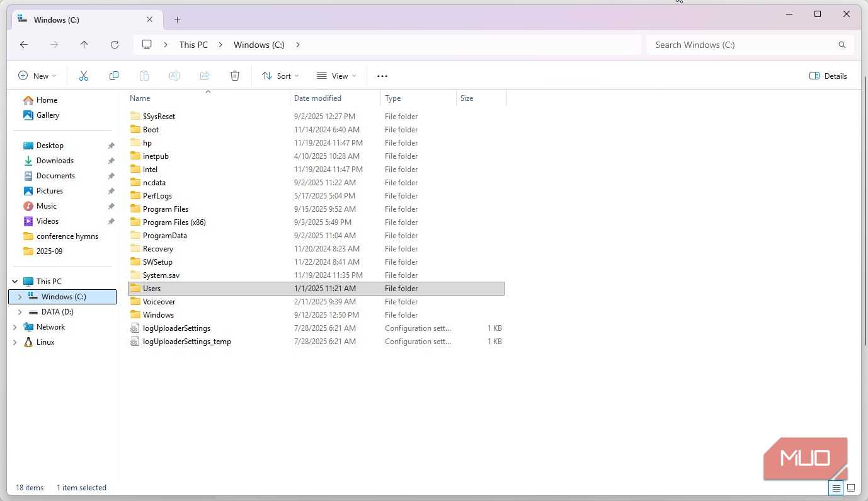The height and width of the screenshot is (501, 868).
Task: Switch to details list view icon
Action: click(837, 488)
